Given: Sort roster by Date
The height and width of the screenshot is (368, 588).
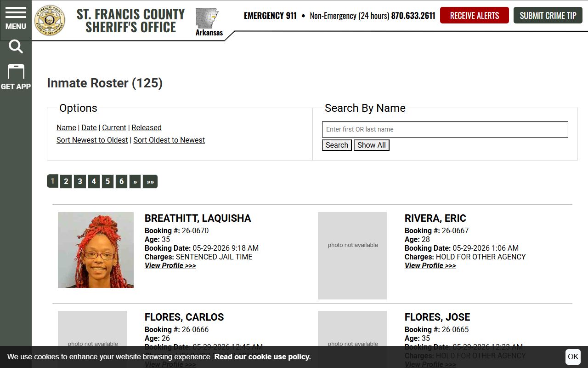Looking at the screenshot, I should pos(89,127).
